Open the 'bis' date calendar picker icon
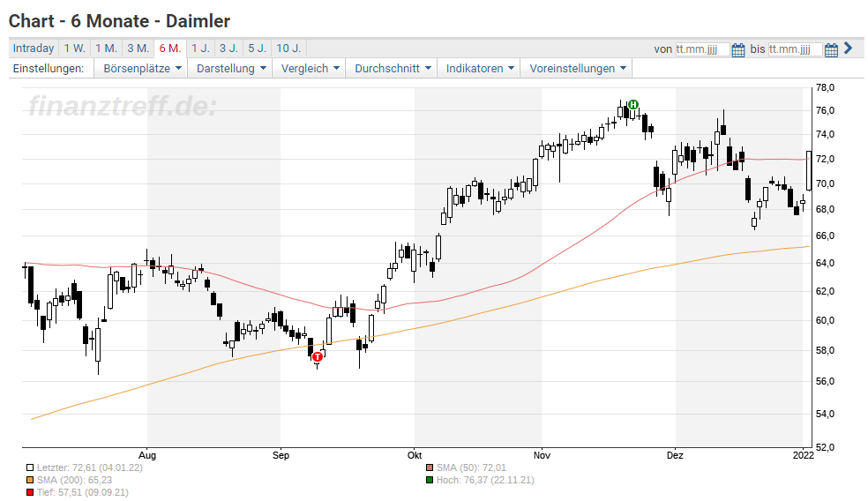Screen dimensions: 868x501 pos(831,49)
